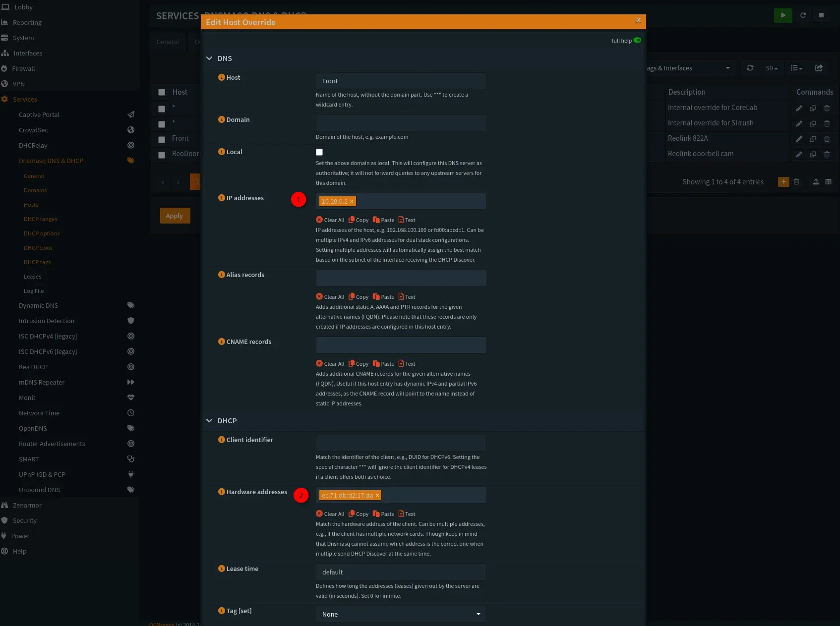Tick the checkbox for the ReoDoorbell row
The height and width of the screenshot is (626, 840).
[162, 155]
